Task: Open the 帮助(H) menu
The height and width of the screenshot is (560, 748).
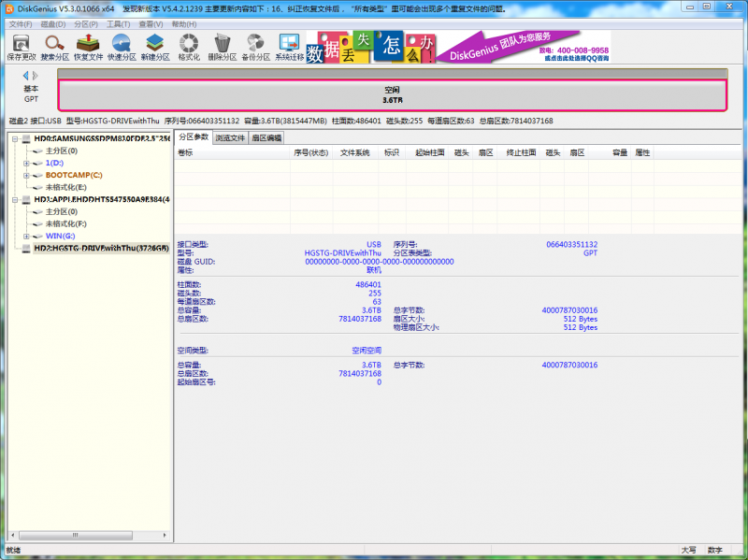Action: point(183,24)
